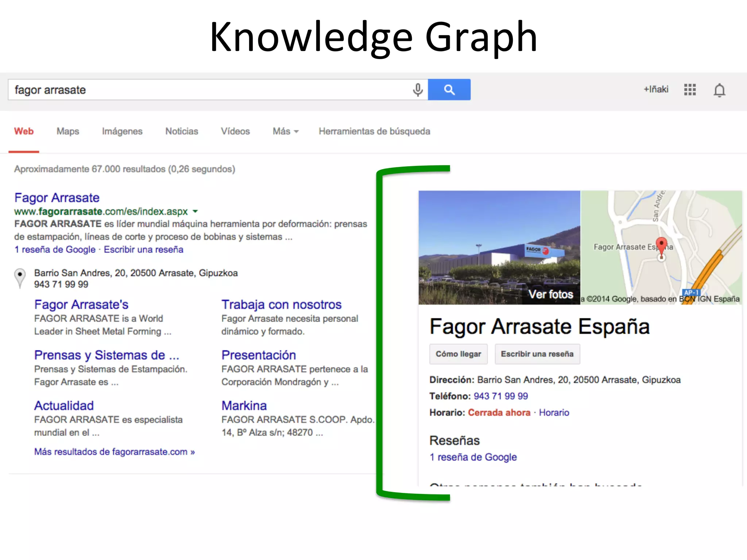Screen dimensions: 747x560
Task: Click the Horario link after Cerrada ahora
Action: [x=554, y=413]
